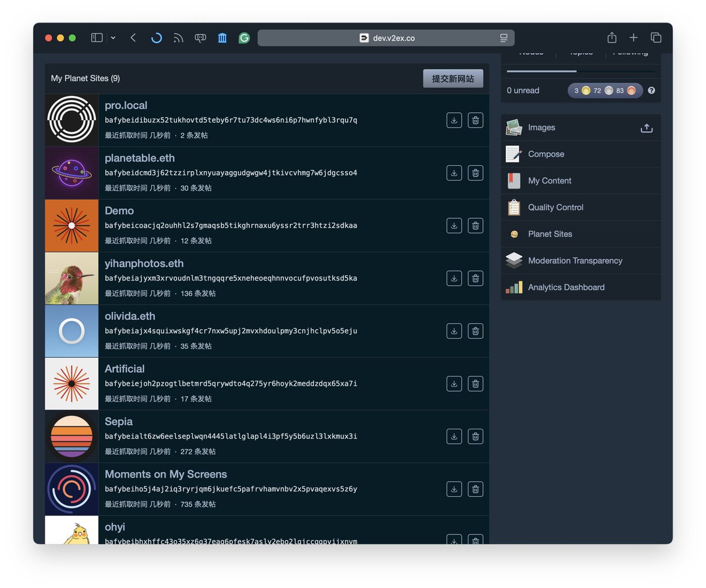Viewport: 706px width, 588px height.
Task: Download the planetable.eth site
Action: point(454,173)
